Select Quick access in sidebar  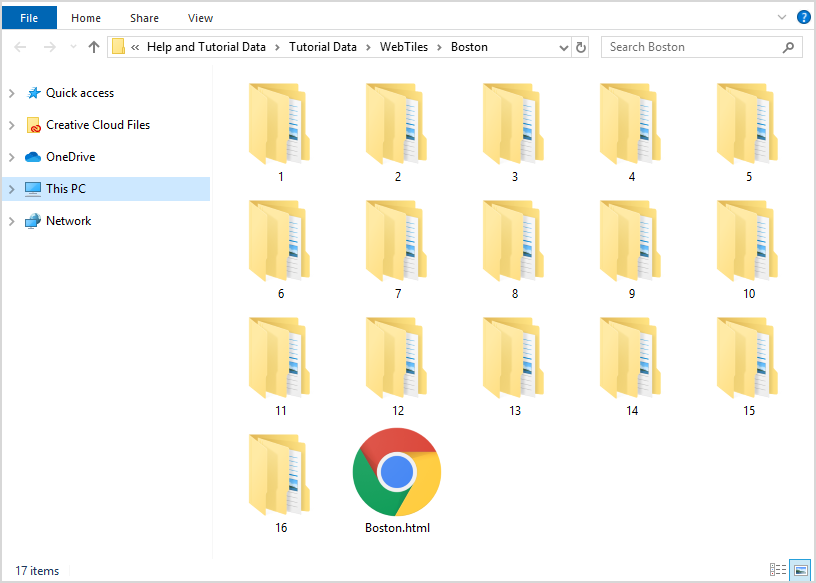[x=80, y=93]
